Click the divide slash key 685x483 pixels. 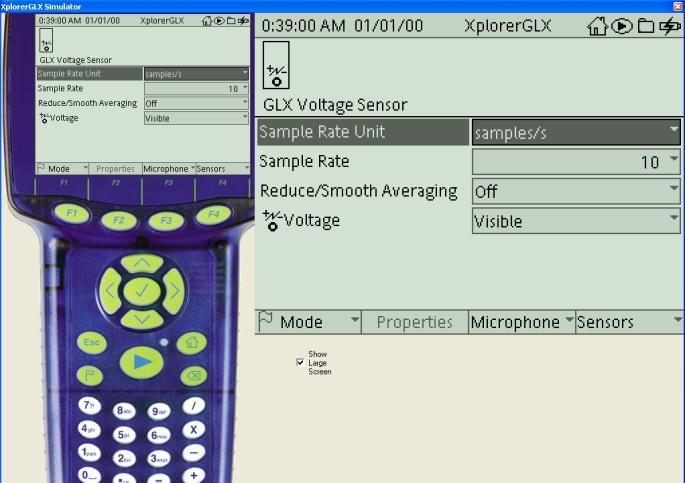194,406
